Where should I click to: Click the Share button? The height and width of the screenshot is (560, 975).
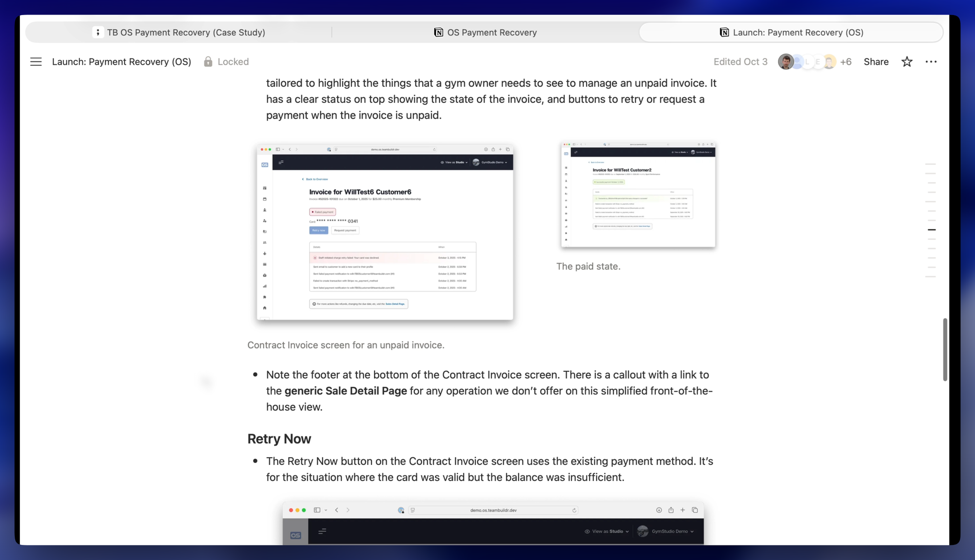tap(876, 62)
